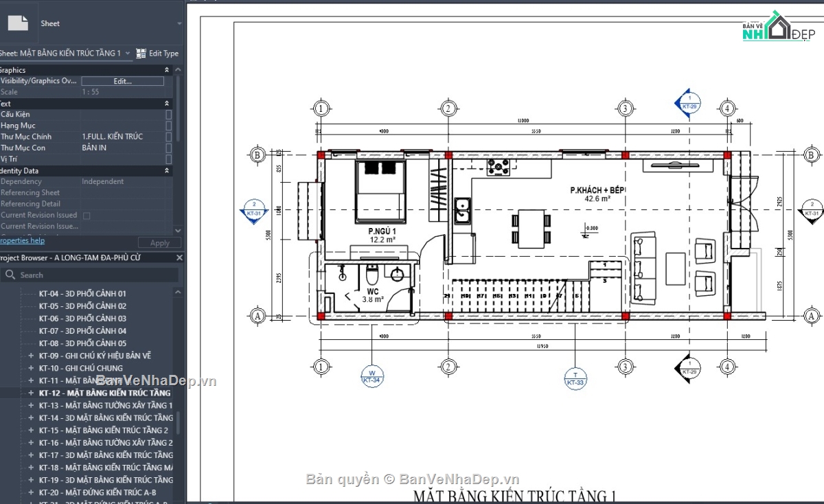Click the small box at the Cấu Kiện row's end
Image resolution: width=824 pixels, height=504 pixels.
(168, 115)
